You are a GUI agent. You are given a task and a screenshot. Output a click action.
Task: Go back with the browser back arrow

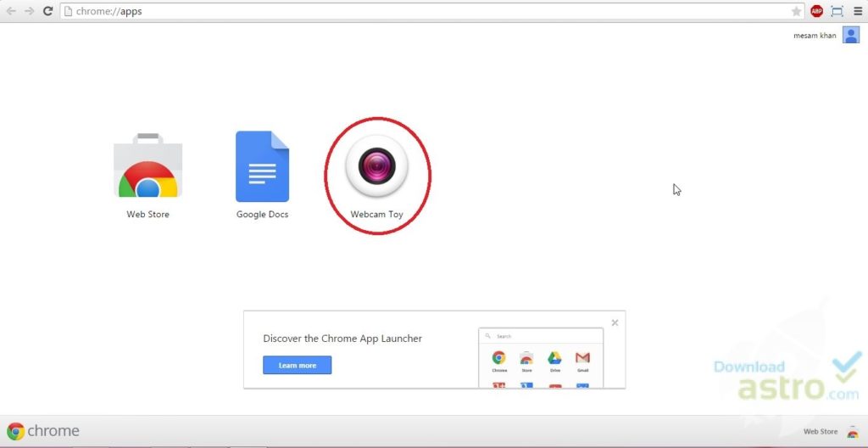[x=11, y=11]
